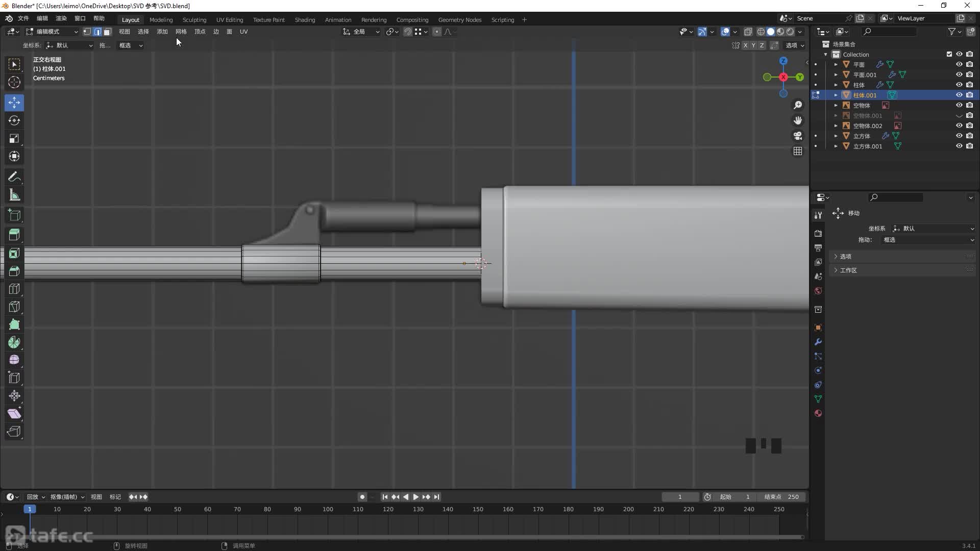Toggle snapping magnet
This screenshot has width=980, height=551.
pos(407,32)
